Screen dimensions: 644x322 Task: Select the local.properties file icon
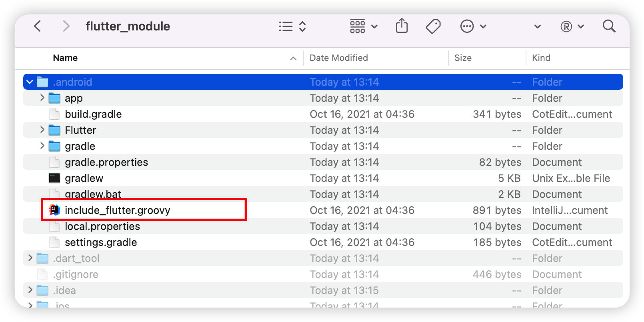pos(54,226)
